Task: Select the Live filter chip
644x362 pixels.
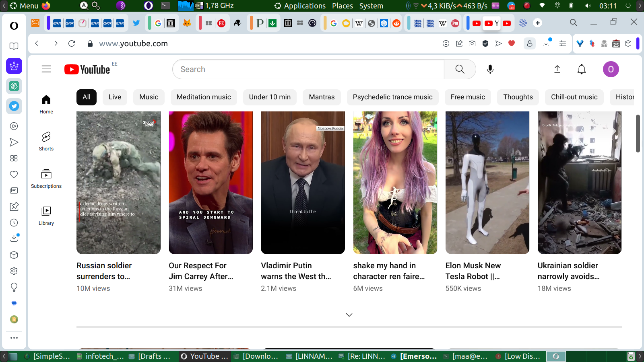Action: 115,97
